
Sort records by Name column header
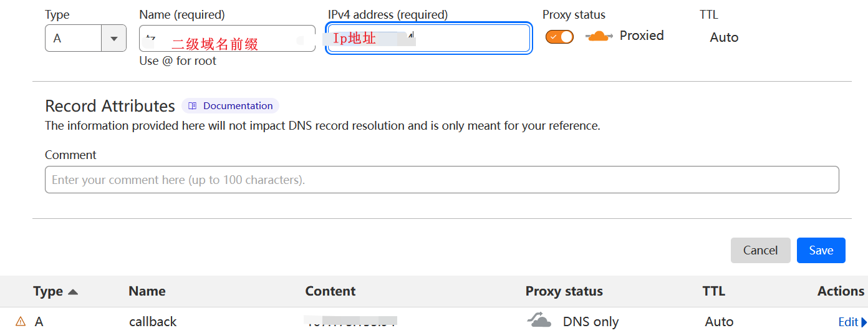[x=147, y=291]
